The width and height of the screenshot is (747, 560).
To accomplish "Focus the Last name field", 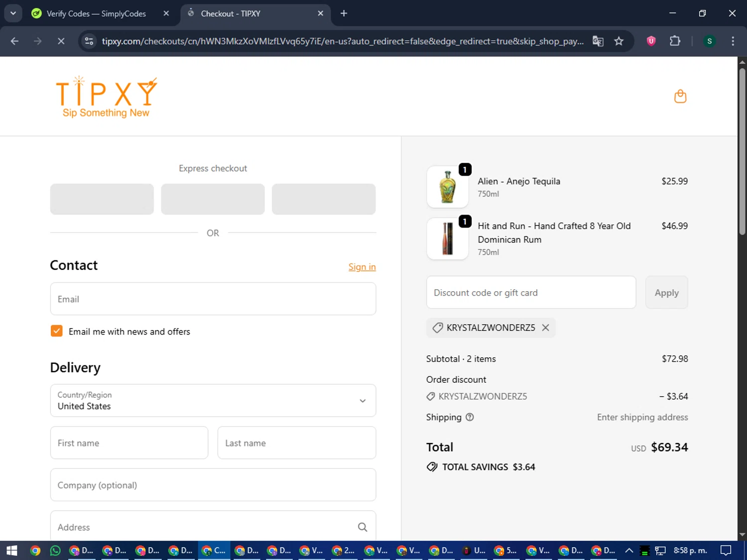I will 297,443.
